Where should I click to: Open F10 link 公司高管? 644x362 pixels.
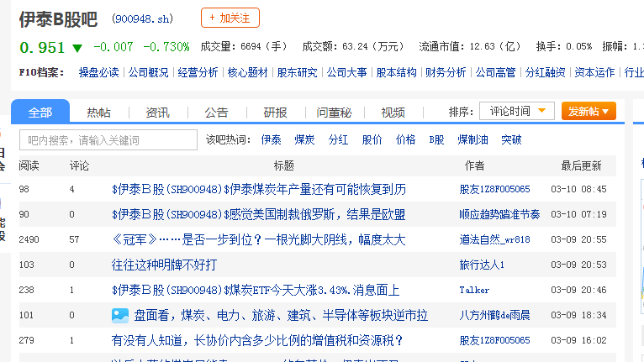495,72
